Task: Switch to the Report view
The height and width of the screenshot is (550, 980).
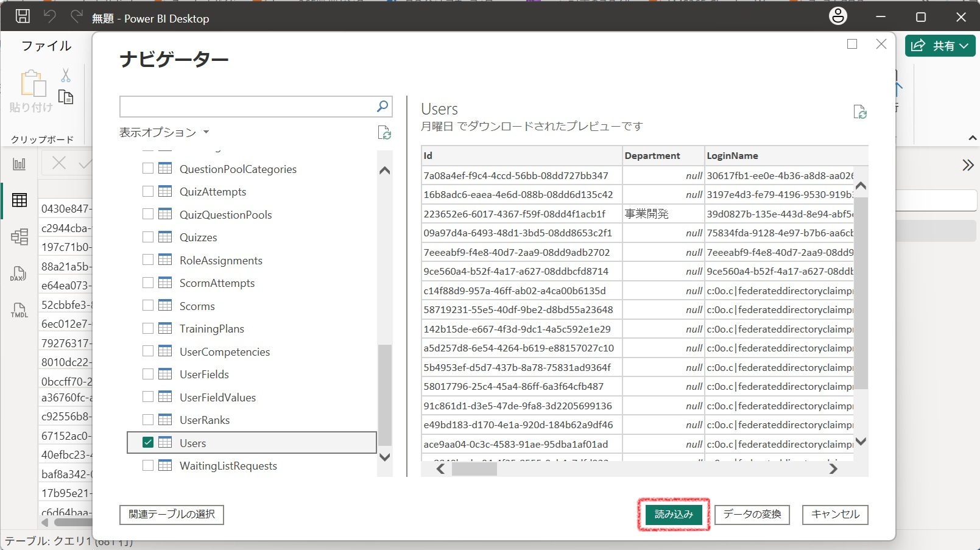Action: pyautogui.click(x=19, y=163)
